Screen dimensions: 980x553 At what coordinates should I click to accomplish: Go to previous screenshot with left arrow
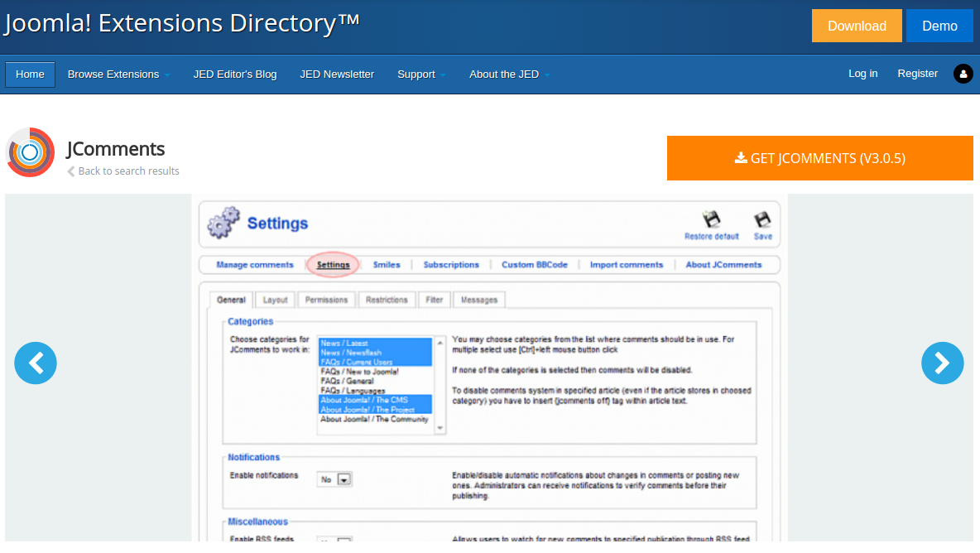point(36,363)
